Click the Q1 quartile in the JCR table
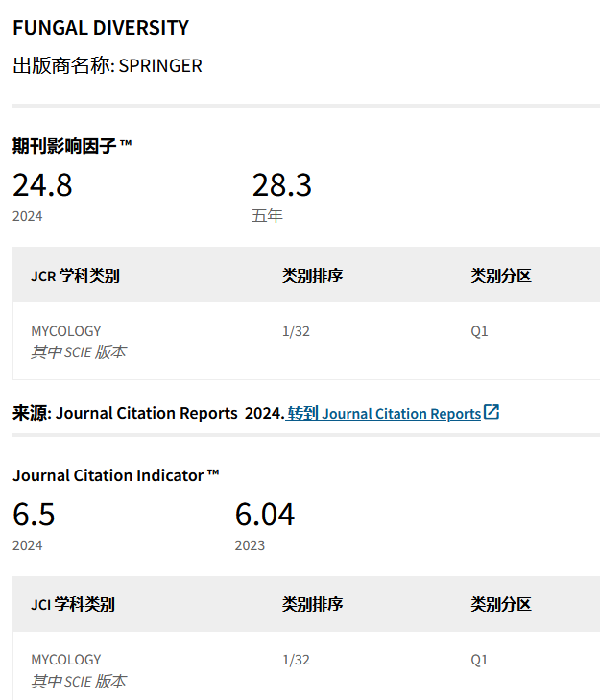This screenshot has height=700, width=600. coord(479,331)
